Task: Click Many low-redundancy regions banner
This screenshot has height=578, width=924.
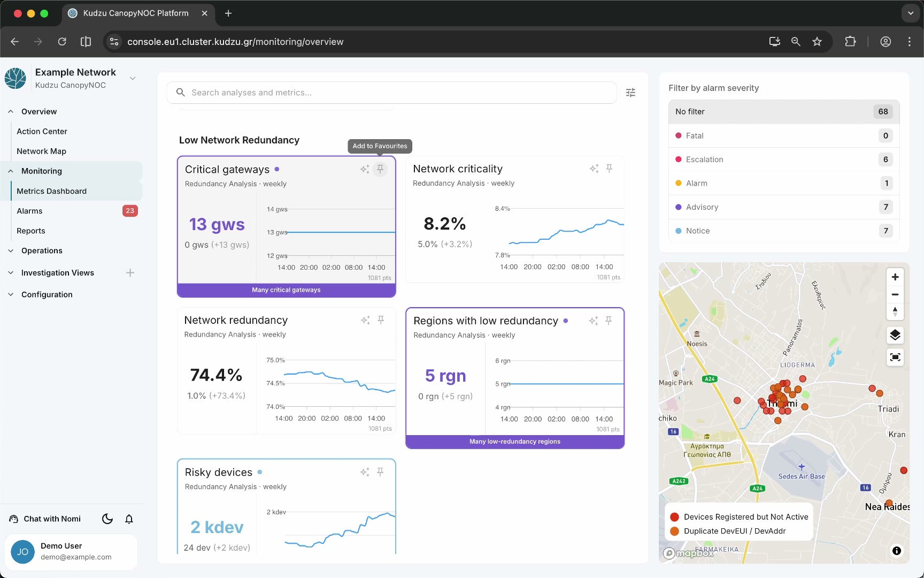Action: click(x=515, y=442)
